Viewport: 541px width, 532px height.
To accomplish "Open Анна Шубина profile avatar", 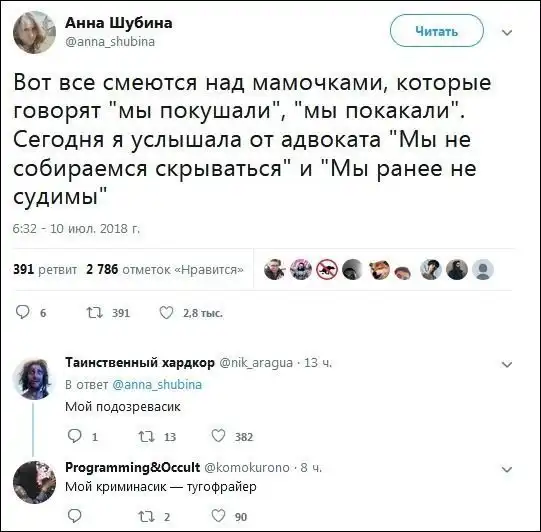I will tap(34, 32).
